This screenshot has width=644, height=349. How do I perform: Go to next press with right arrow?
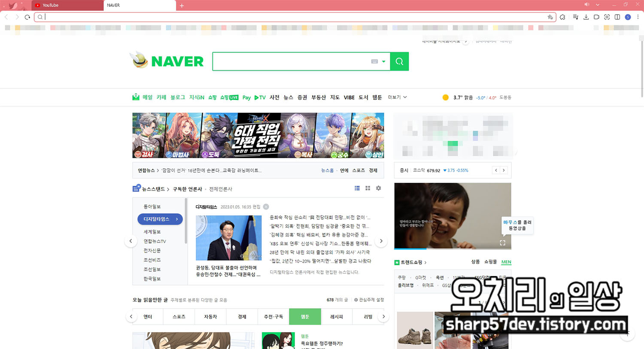381,241
